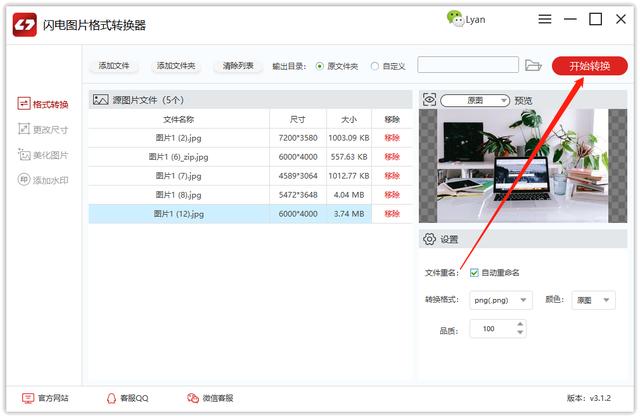Viewport: 640px width, 418px height.
Task: Open the 原图 preview mode dropdown
Action: click(x=475, y=100)
